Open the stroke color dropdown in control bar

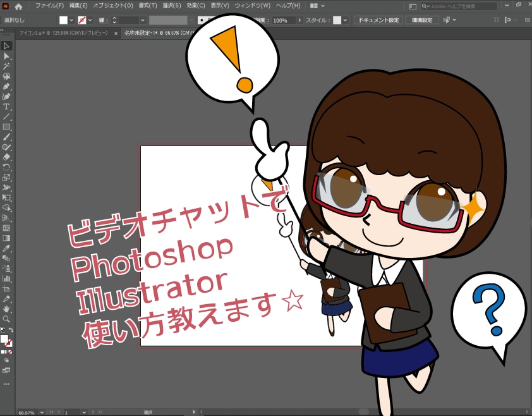click(90, 20)
